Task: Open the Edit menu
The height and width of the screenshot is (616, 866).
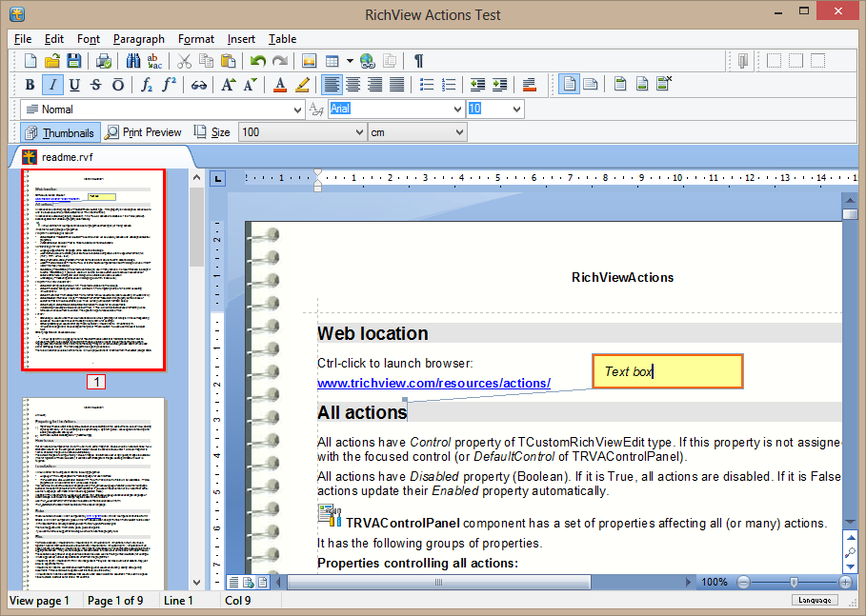Action: [54, 39]
